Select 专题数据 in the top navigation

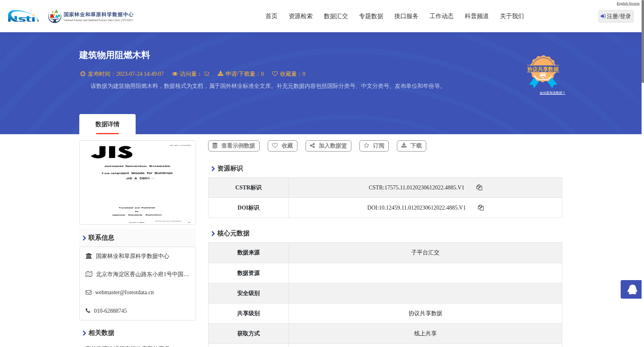(371, 16)
